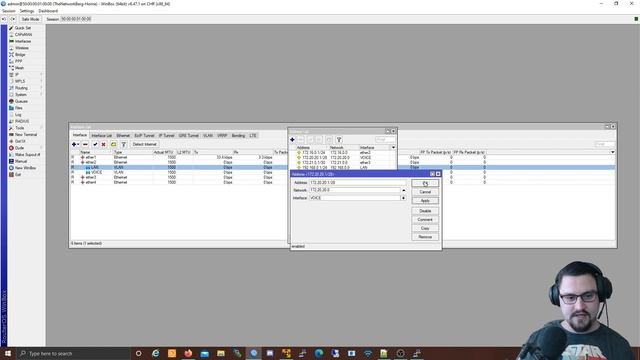Open the Queues sidebar item
The width and height of the screenshot is (640, 360).
22,101
